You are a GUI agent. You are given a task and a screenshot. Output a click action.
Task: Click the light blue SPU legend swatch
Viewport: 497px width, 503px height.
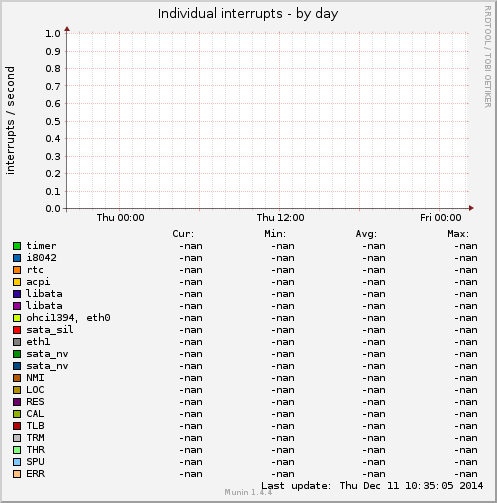[x=17, y=462]
